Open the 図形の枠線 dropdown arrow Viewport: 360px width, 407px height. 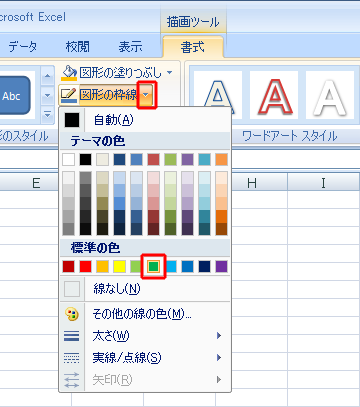coord(146,95)
